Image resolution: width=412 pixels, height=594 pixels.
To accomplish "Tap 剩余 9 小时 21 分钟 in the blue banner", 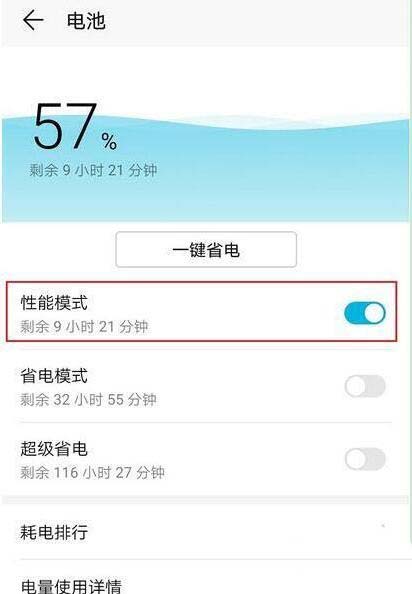I will [94, 170].
